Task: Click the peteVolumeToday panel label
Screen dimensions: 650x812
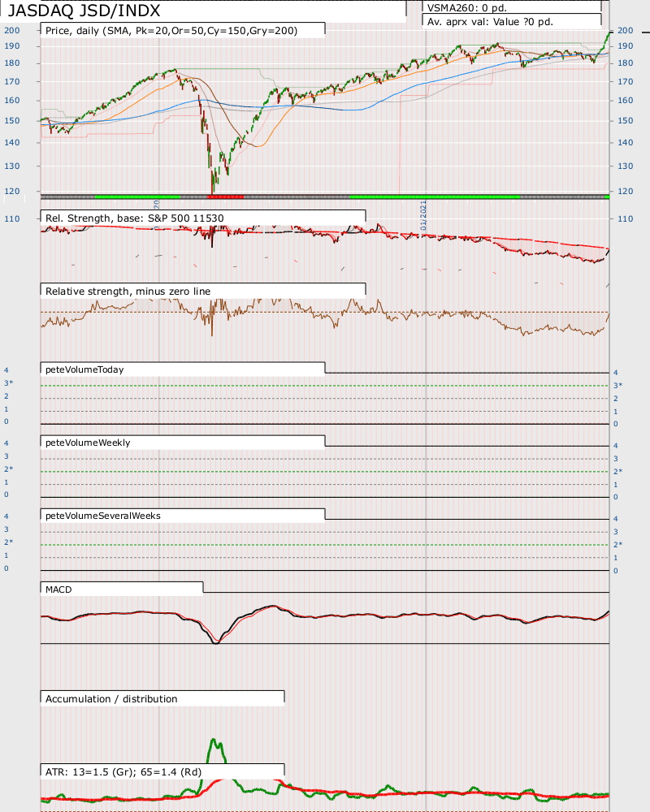Action: click(84, 369)
